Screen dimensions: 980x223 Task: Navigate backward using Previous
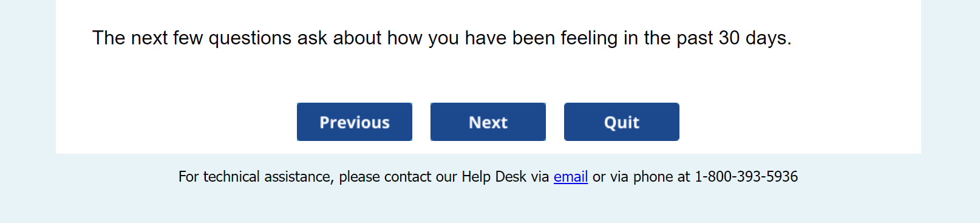point(354,122)
